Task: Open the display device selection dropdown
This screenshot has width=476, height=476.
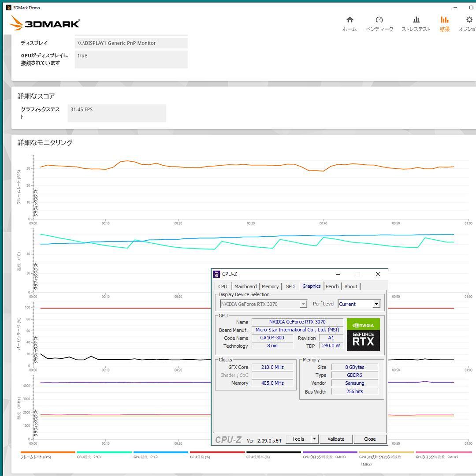Action: point(264,304)
